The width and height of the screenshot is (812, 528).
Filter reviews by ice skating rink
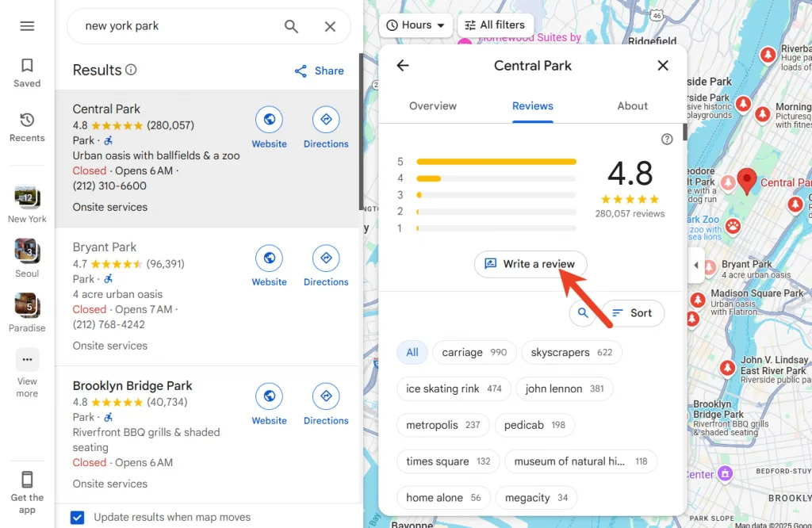click(x=454, y=388)
